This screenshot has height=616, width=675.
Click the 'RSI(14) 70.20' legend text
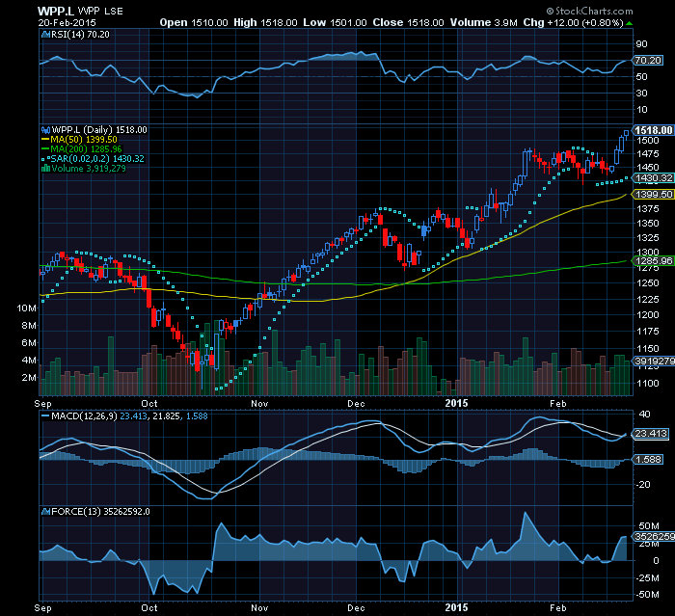click(x=80, y=35)
